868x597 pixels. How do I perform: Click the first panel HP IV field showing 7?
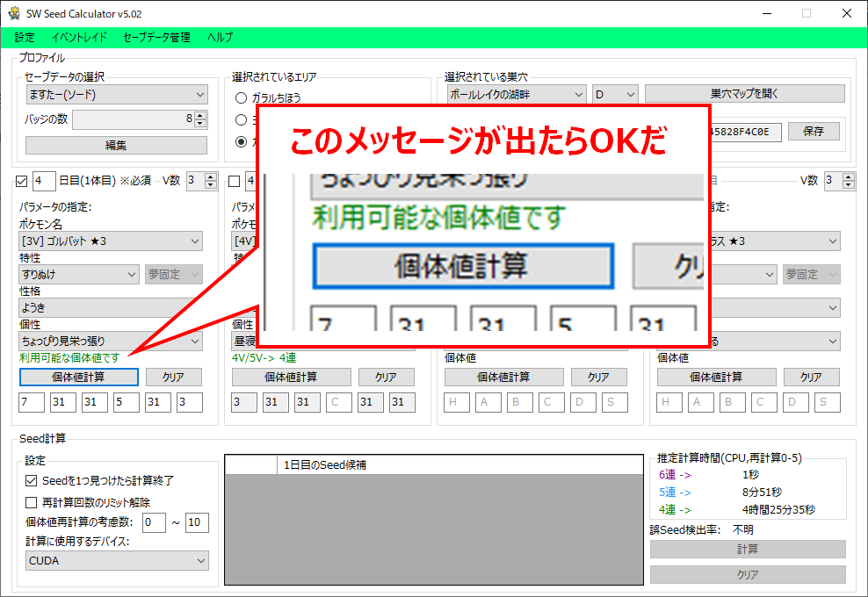pyautogui.click(x=32, y=402)
